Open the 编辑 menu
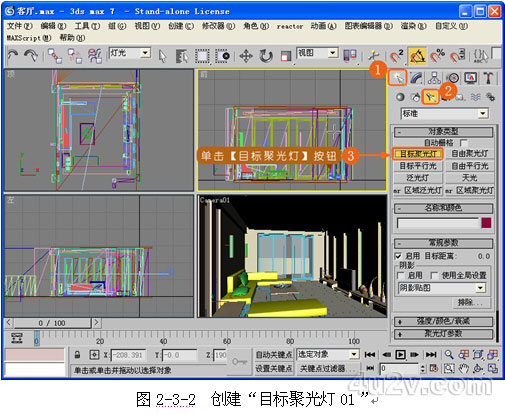The width and height of the screenshot is (505, 415). (x=53, y=26)
